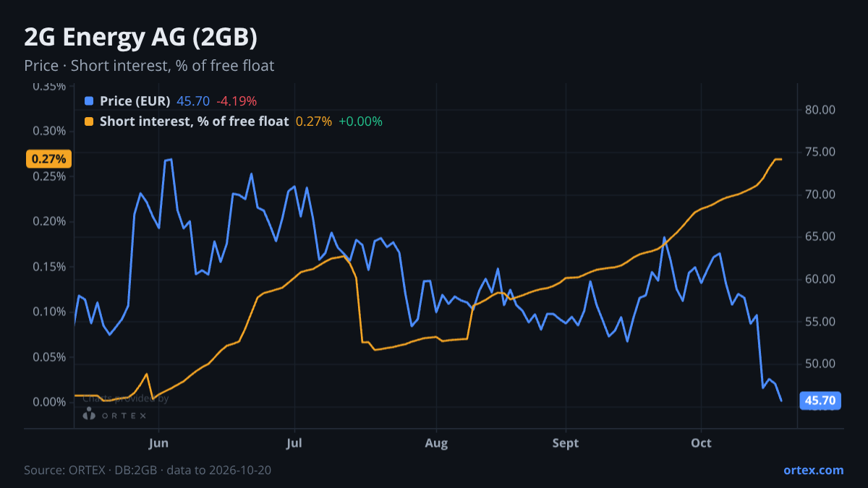Toggle Short interest, % of free float legend
The width and height of the screenshot is (868, 488).
tap(194, 121)
